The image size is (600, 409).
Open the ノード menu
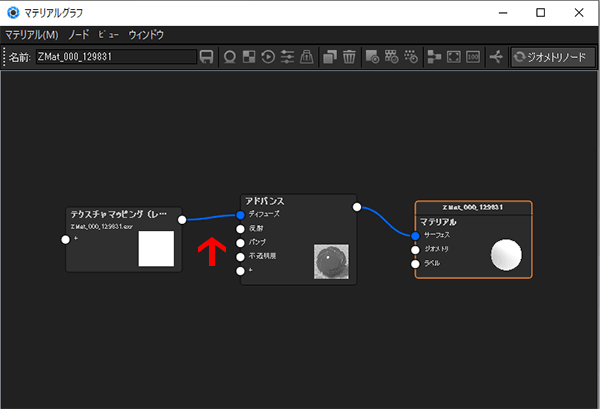(79, 34)
